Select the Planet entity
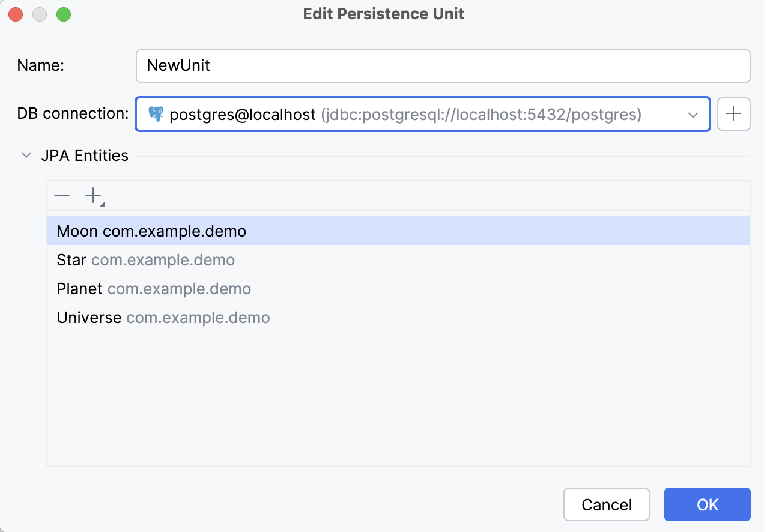Screen dimensions: 764x532 tap(153, 289)
